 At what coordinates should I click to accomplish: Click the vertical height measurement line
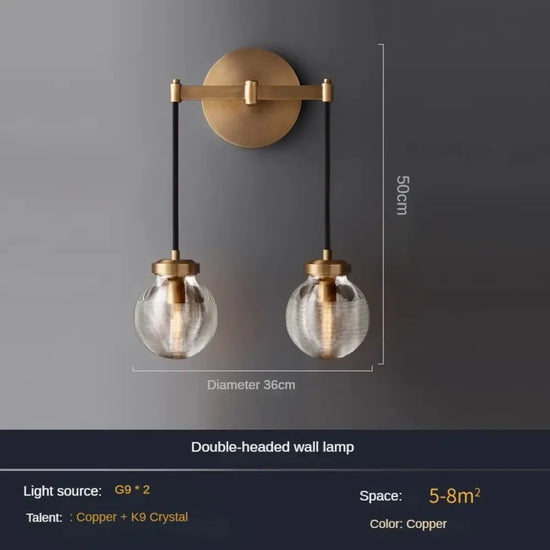(383, 204)
